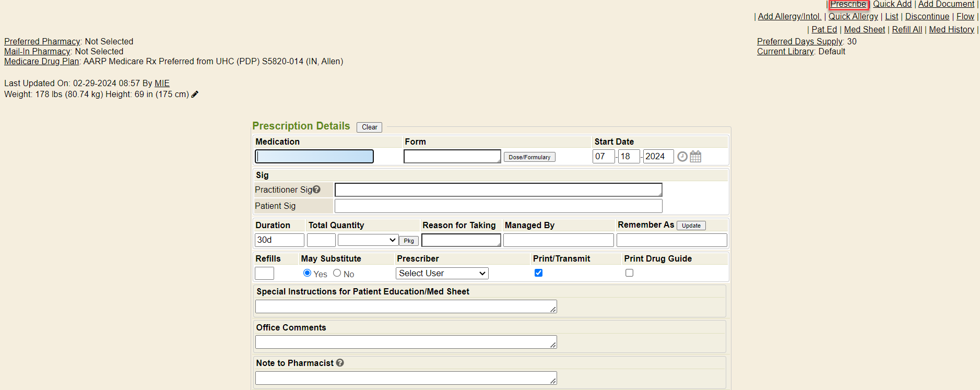The width and height of the screenshot is (980, 390).
Task: Select Yes for May Substitute
Action: click(307, 273)
